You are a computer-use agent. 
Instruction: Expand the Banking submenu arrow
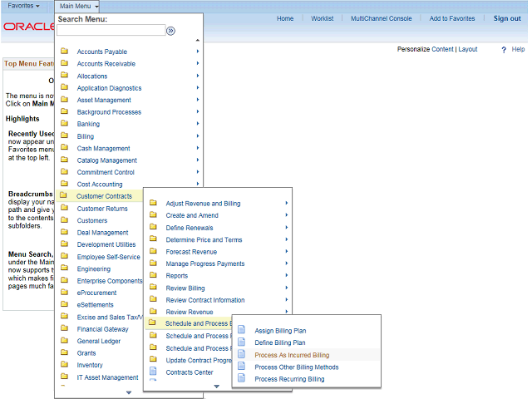click(198, 124)
